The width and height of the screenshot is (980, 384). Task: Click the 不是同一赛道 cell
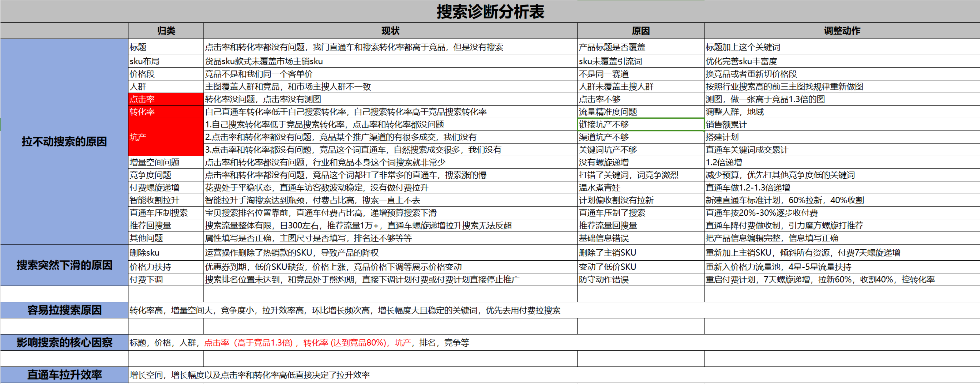point(641,74)
